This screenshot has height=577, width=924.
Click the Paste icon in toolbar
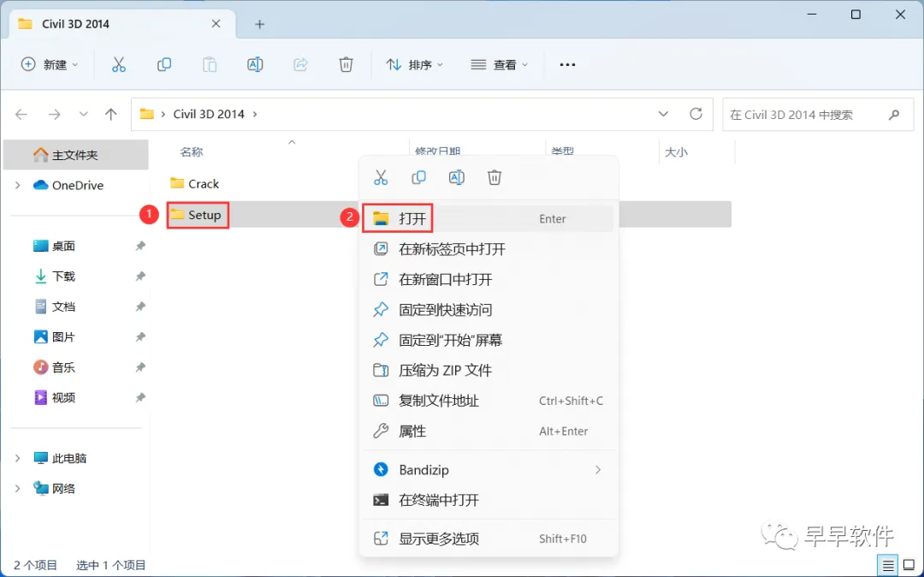click(210, 64)
